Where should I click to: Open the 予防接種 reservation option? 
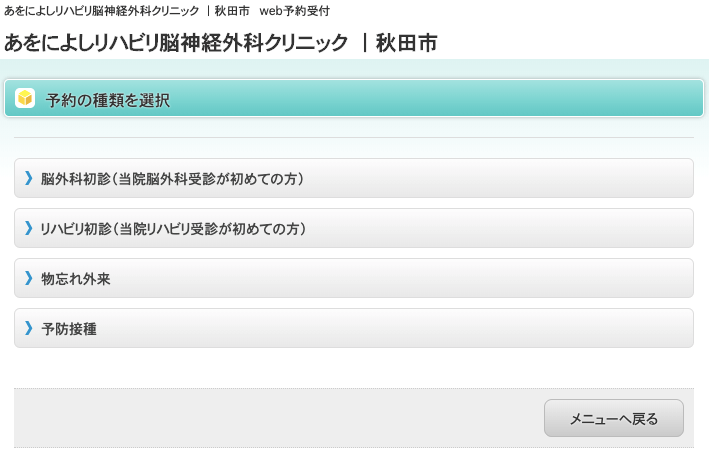69,329
